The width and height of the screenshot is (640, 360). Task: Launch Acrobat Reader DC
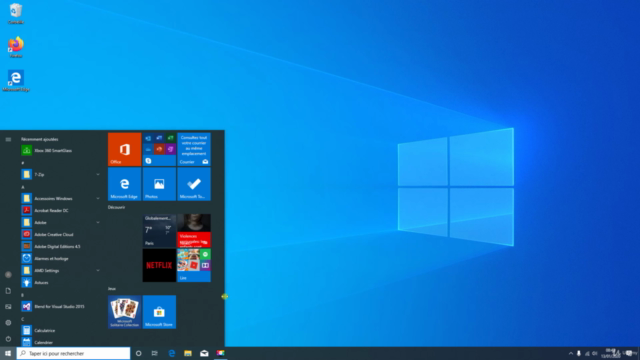tap(60, 211)
